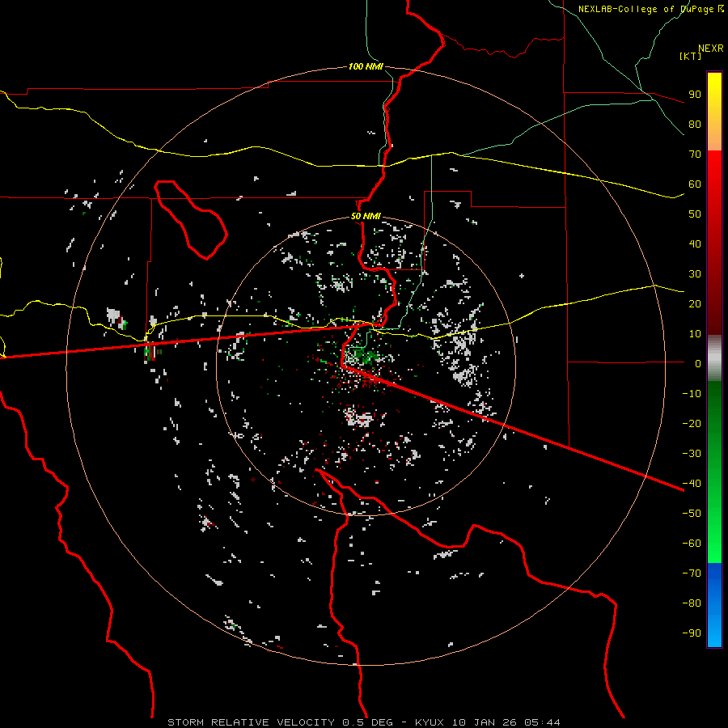
Task: Click the Storm Relative Velocity caption at bottom
Action: point(363,722)
